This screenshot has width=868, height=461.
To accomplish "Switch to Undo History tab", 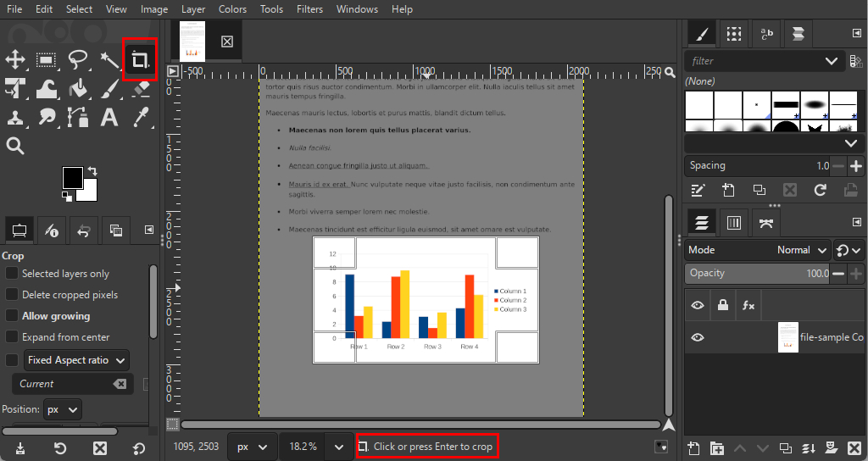I will click(84, 230).
